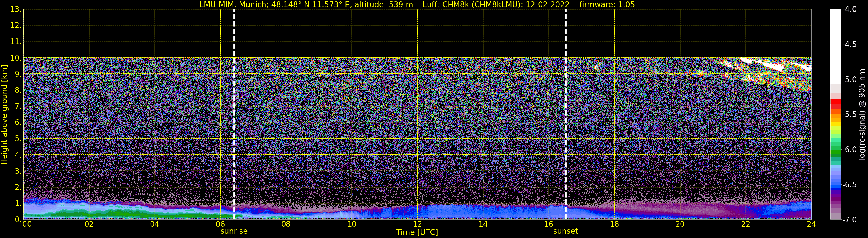Click the '13.' height tick label
868x238 pixels.
(16, 10)
